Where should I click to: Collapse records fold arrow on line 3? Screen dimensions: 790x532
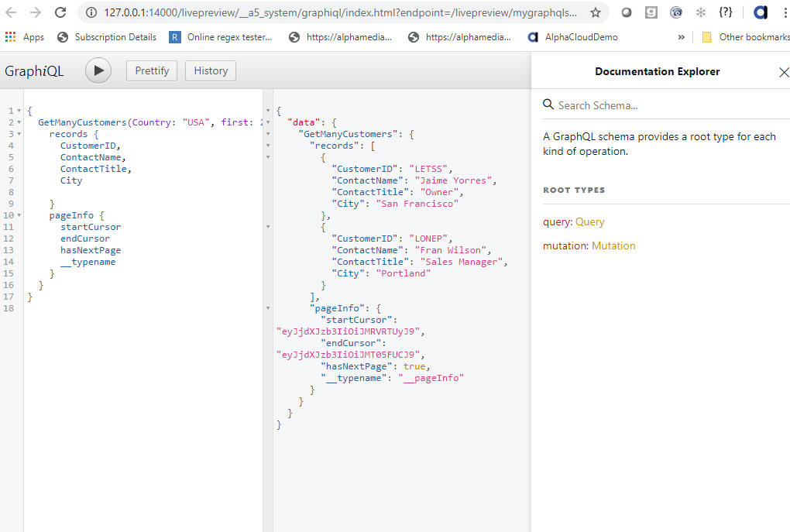[19, 133]
